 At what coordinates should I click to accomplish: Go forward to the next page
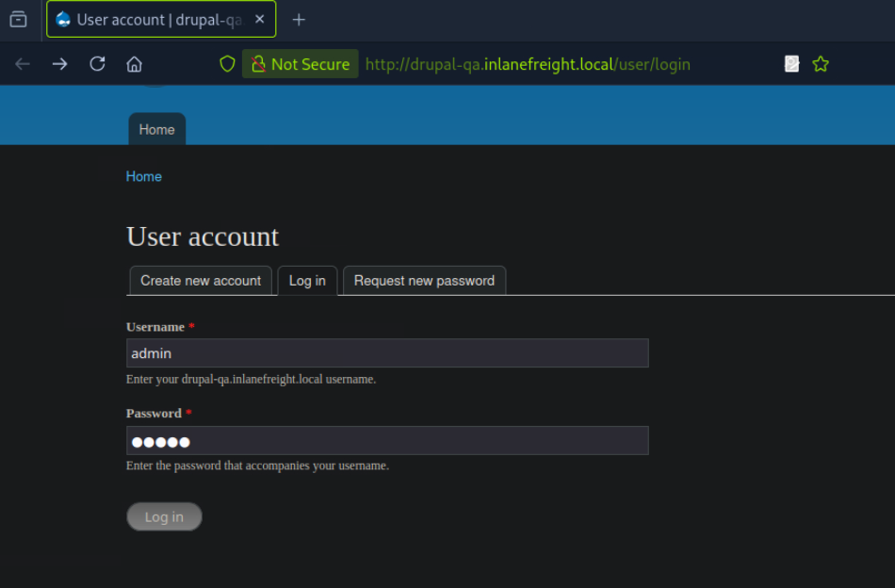tap(59, 64)
